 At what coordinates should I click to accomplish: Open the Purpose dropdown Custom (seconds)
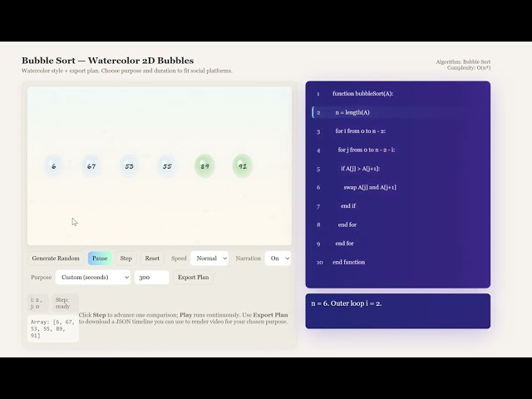pos(92,277)
